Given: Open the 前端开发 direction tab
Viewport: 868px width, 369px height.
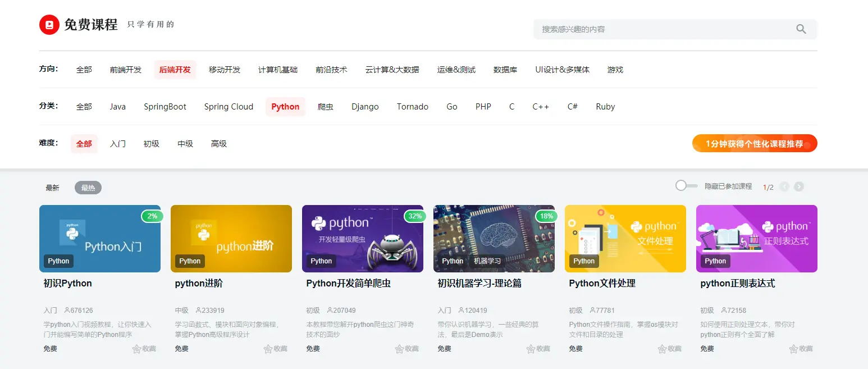Looking at the screenshot, I should coord(125,69).
